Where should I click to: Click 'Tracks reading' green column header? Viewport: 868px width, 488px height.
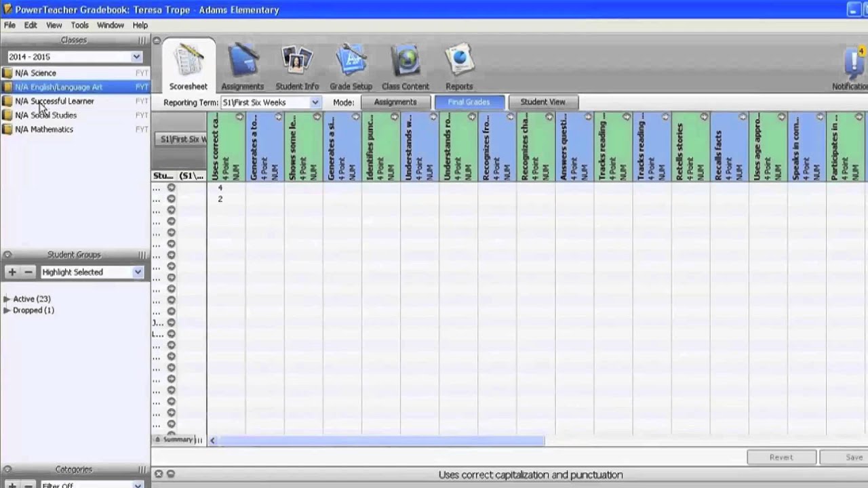click(613, 146)
